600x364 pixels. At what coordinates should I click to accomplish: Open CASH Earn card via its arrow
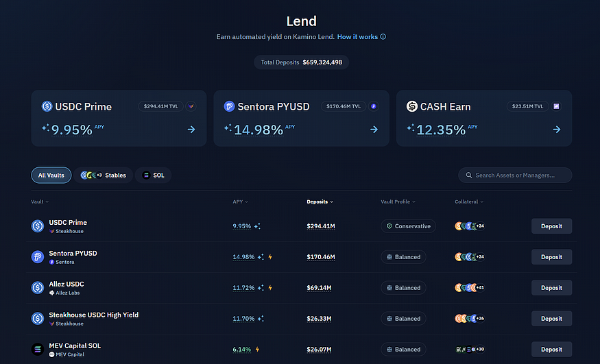[557, 130]
